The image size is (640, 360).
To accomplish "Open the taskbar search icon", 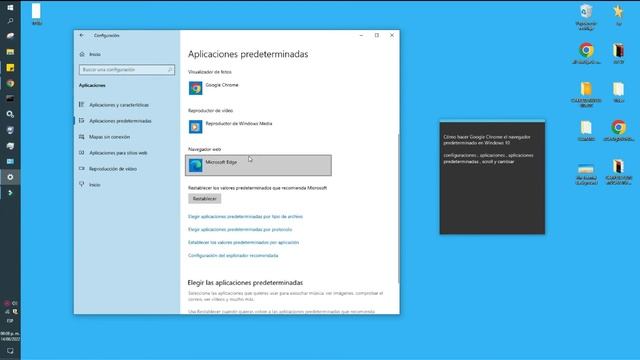I will (10, 21).
